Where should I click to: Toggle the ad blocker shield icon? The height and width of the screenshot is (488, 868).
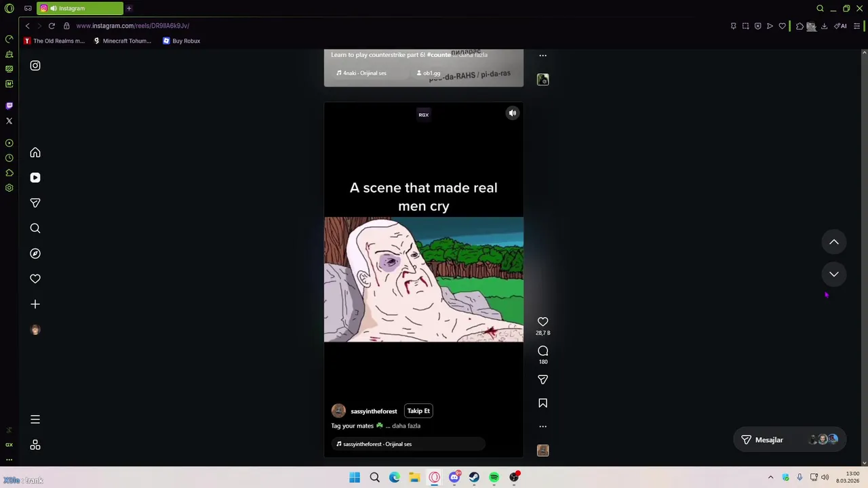click(757, 26)
